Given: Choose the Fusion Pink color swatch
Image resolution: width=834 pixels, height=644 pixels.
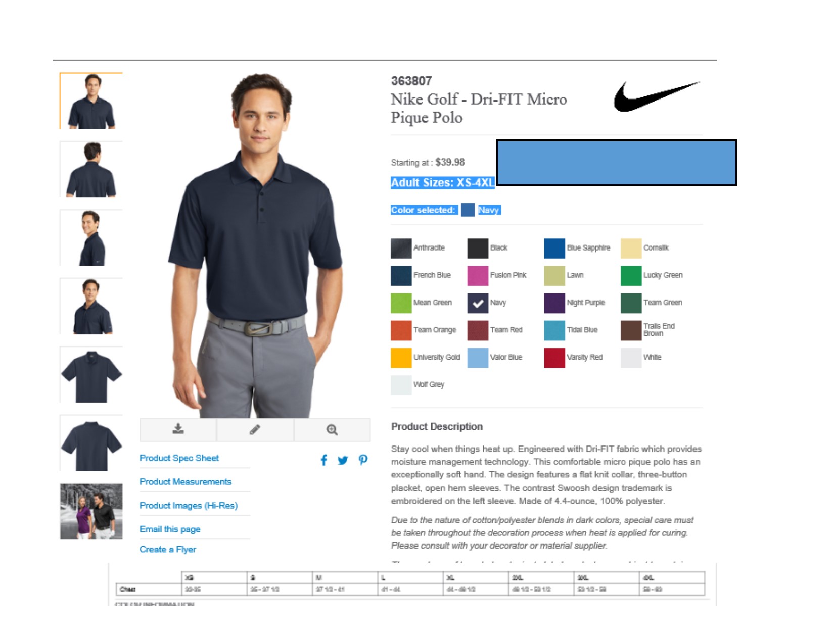Looking at the screenshot, I should 478,275.
